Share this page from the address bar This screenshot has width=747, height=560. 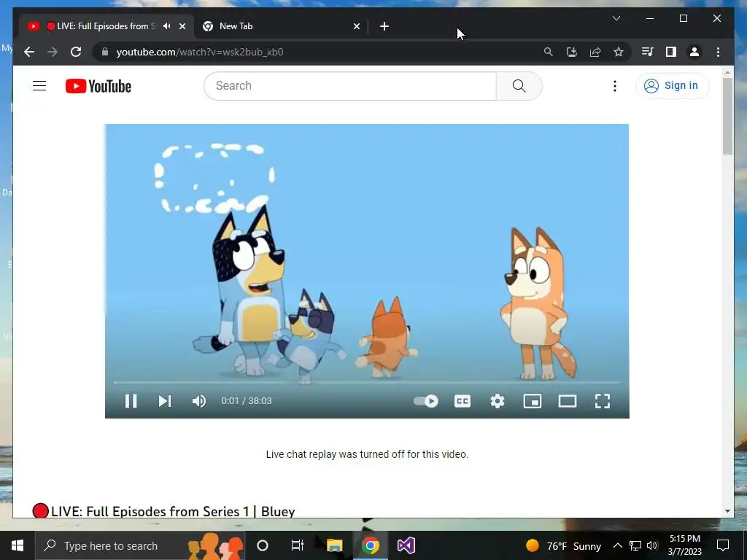pos(595,52)
